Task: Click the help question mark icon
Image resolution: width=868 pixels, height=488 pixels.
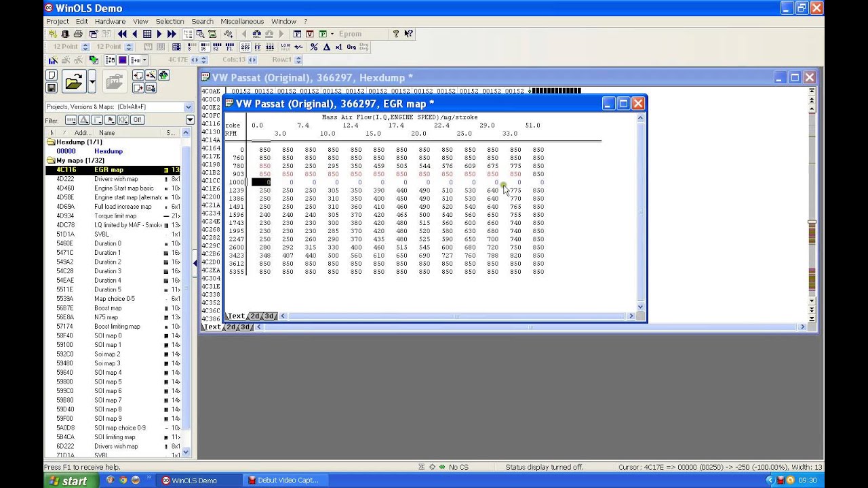Action: pos(395,34)
